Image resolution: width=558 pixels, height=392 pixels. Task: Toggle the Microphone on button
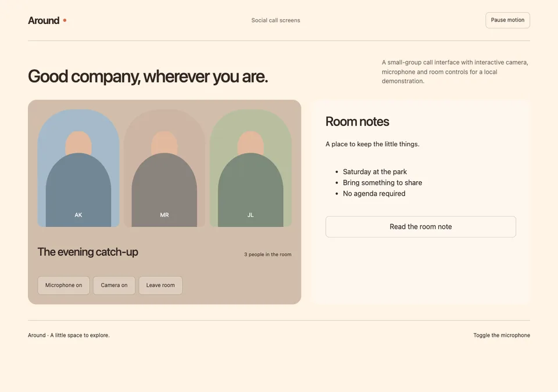click(x=64, y=285)
